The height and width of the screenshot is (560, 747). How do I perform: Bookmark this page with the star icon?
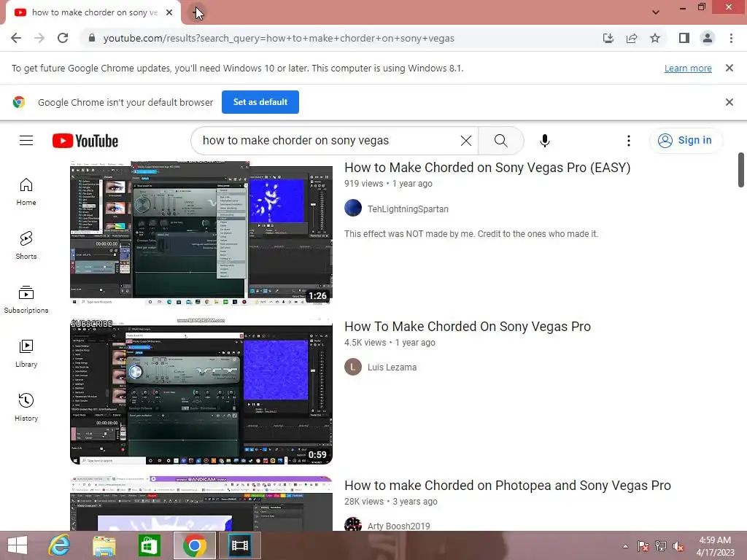pos(655,38)
